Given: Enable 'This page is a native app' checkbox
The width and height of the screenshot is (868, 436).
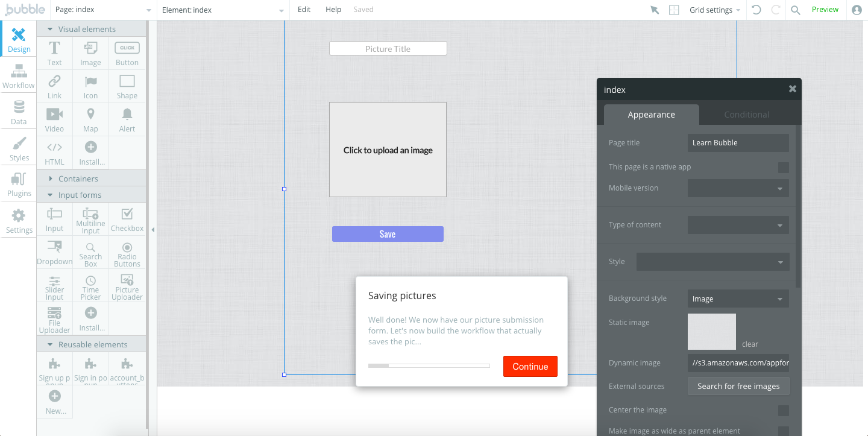Looking at the screenshot, I should pos(783,167).
